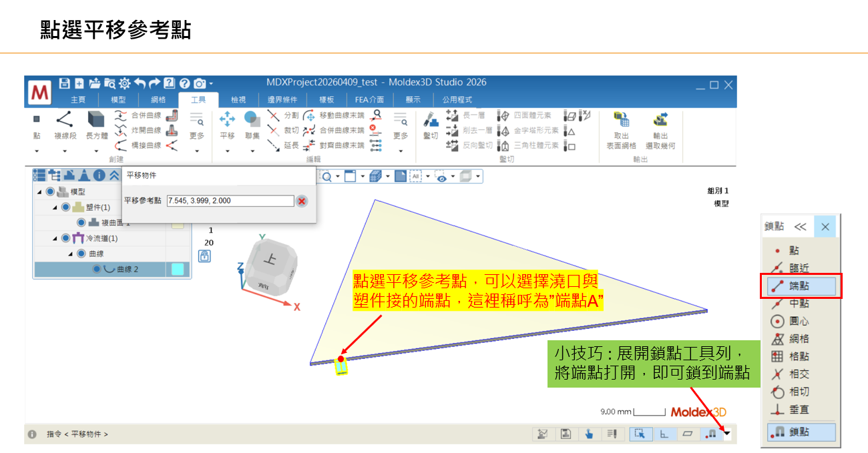Collapse the 模型 tree node
Viewport: 868px width, 453px height.
[39, 193]
